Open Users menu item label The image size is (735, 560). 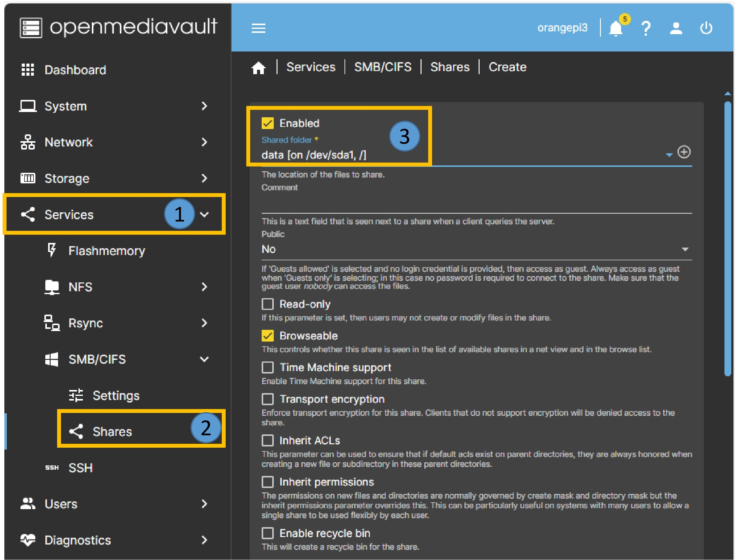tap(61, 504)
